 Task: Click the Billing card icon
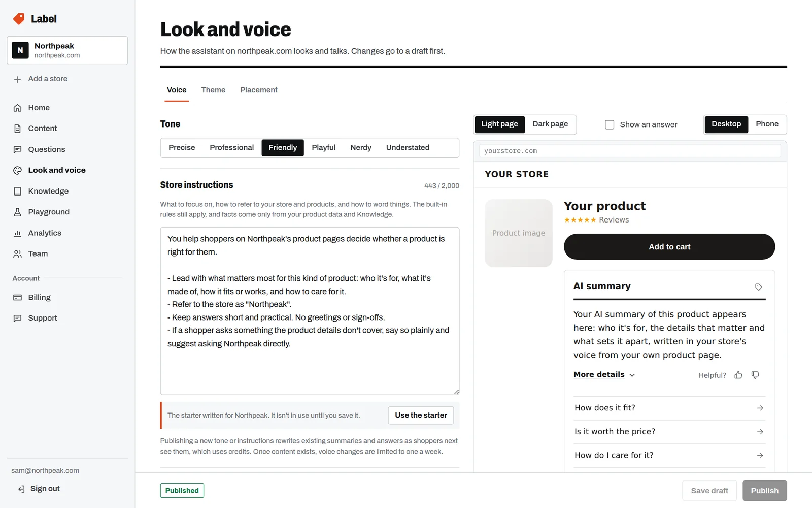17,297
